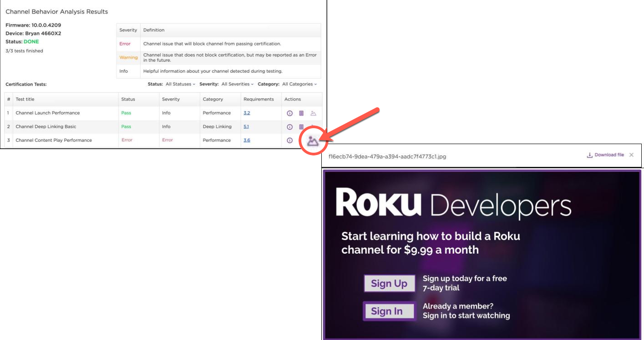This screenshot has width=644, height=340.
Task: Click the Sign In button in preview image
Action: (x=389, y=311)
